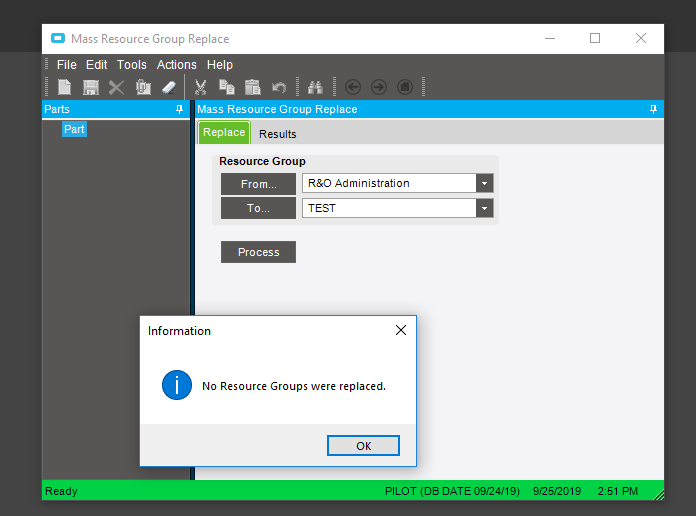
Task: Select the Replace tab
Action: (x=224, y=132)
